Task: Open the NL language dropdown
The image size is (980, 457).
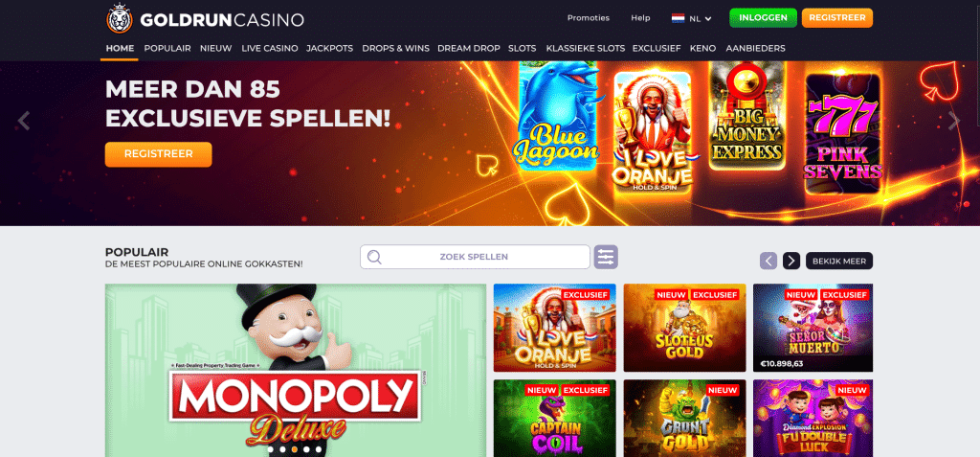Action: (x=692, y=18)
